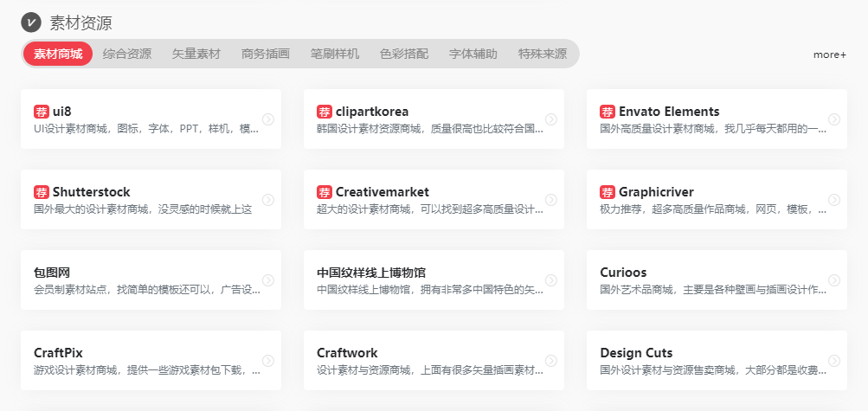This screenshot has height=411, width=868.
Task: Click the red 荐 badge next to Envato Elements
Action: click(608, 112)
